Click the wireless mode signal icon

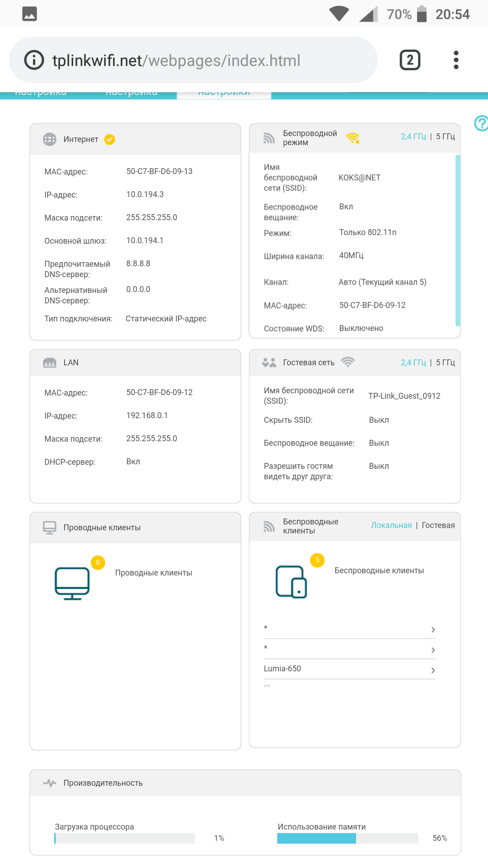point(269,138)
